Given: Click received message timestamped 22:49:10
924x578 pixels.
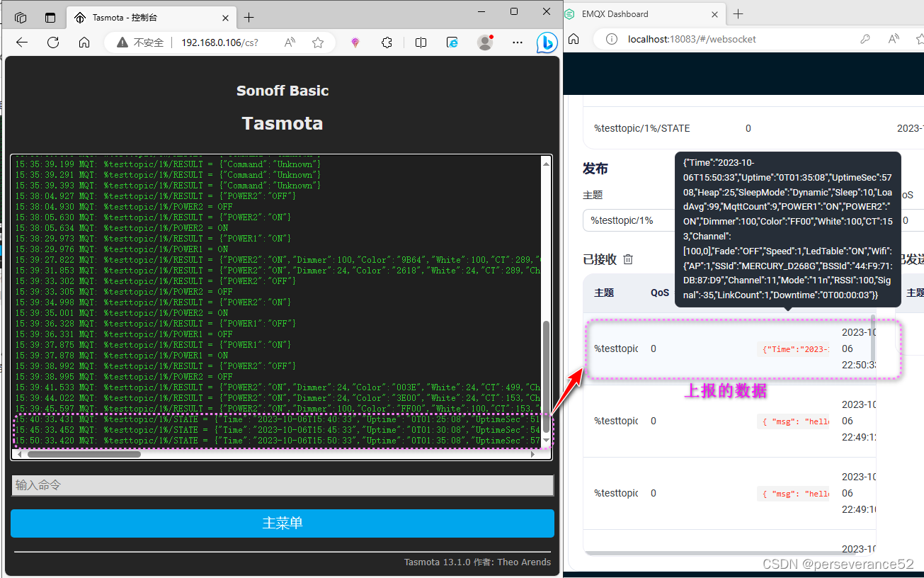Looking at the screenshot, I should [x=729, y=493].
